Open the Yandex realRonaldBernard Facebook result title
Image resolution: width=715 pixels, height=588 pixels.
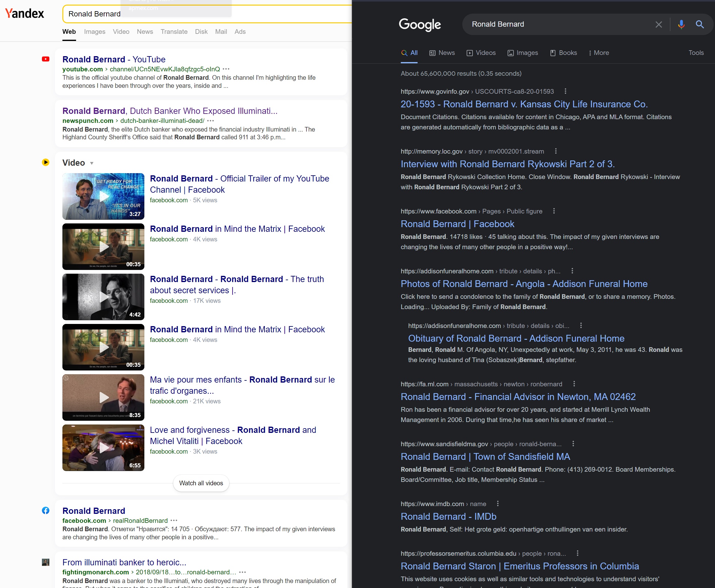click(94, 511)
